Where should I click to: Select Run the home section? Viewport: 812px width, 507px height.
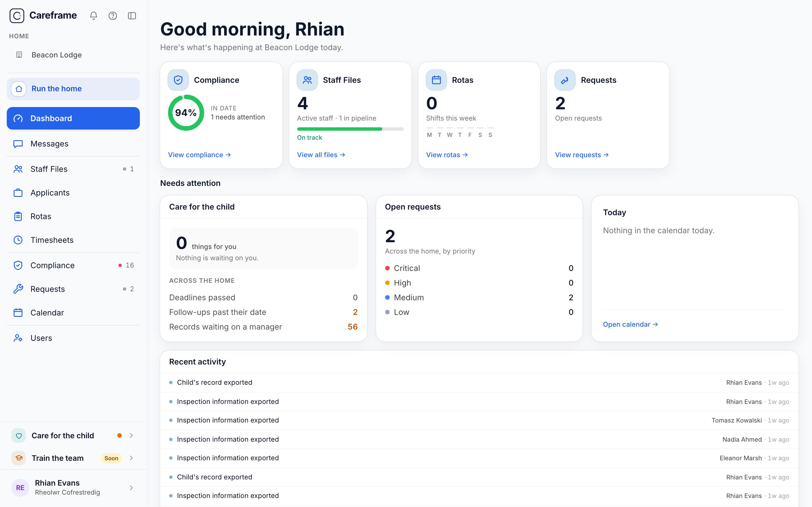[x=73, y=89]
